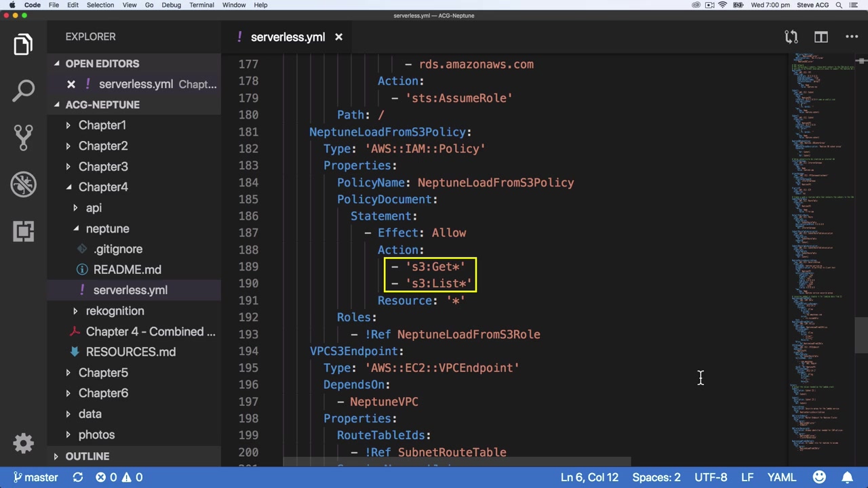Open the Edit menu

(x=73, y=5)
